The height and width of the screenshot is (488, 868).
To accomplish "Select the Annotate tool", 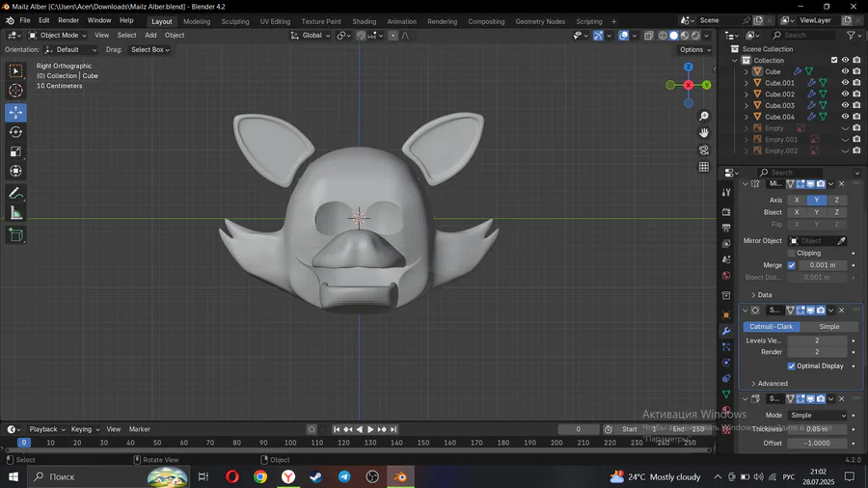I will [15, 193].
